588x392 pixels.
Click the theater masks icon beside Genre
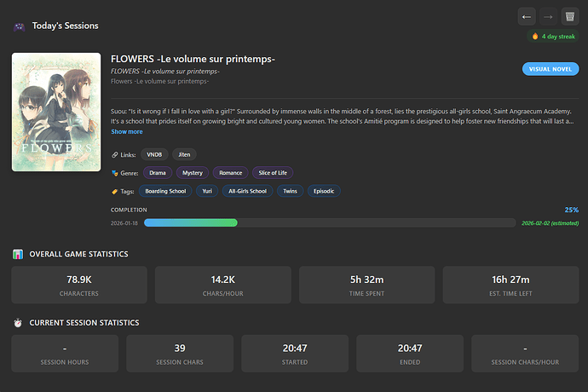pyautogui.click(x=115, y=173)
